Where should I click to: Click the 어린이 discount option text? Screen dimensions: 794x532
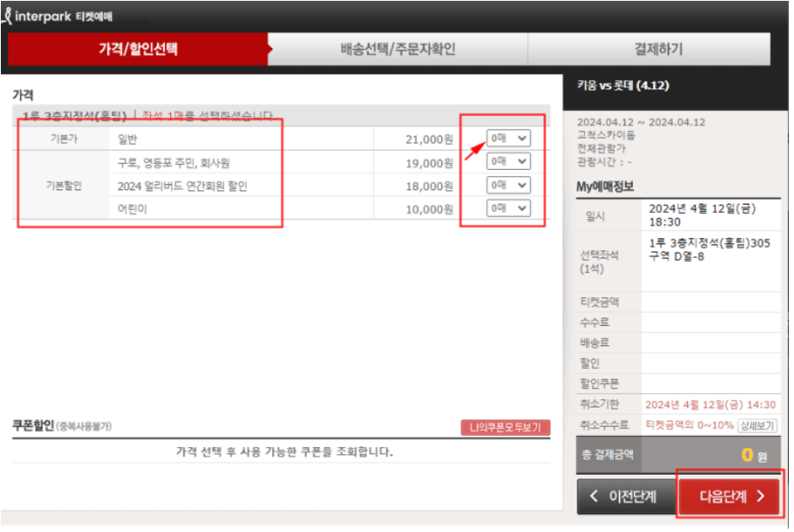pos(133,210)
